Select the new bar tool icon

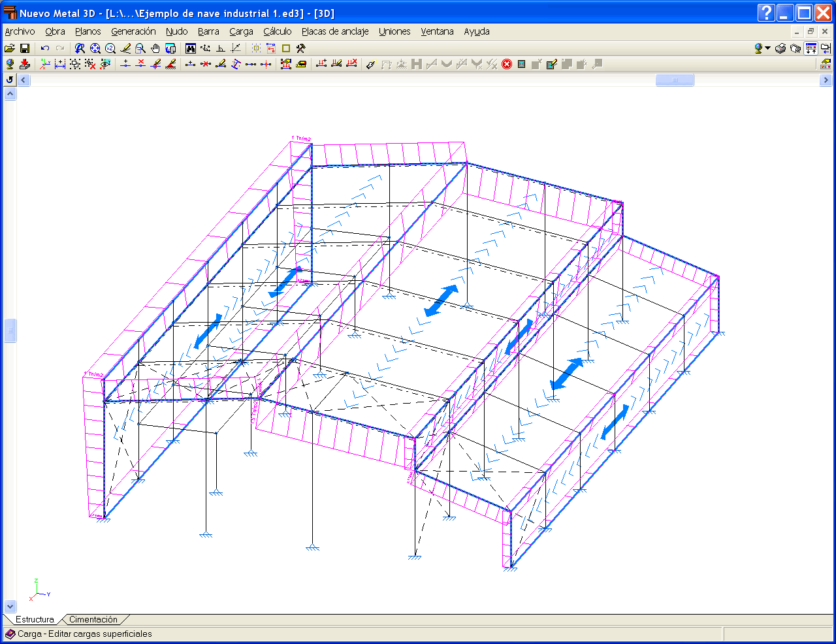[191, 64]
